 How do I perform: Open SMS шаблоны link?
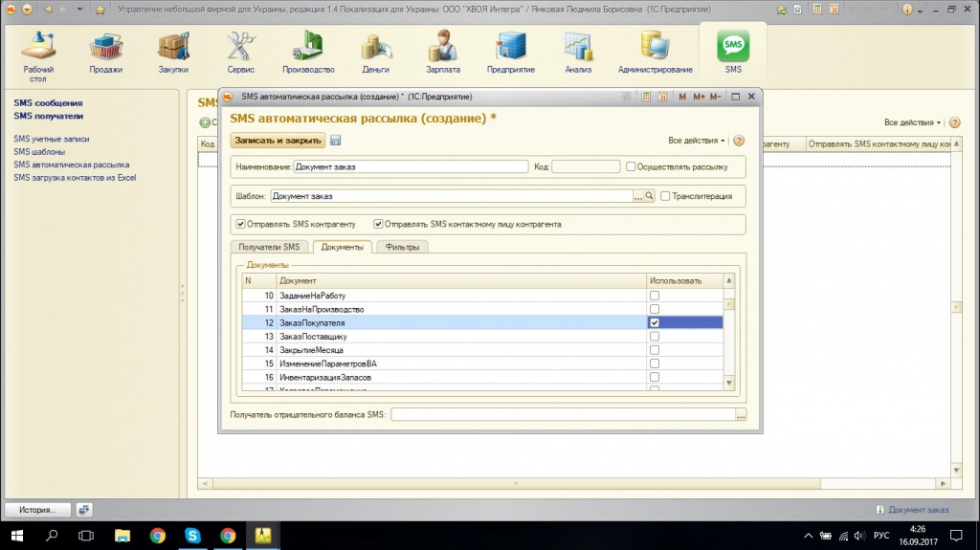pyautogui.click(x=39, y=152)
